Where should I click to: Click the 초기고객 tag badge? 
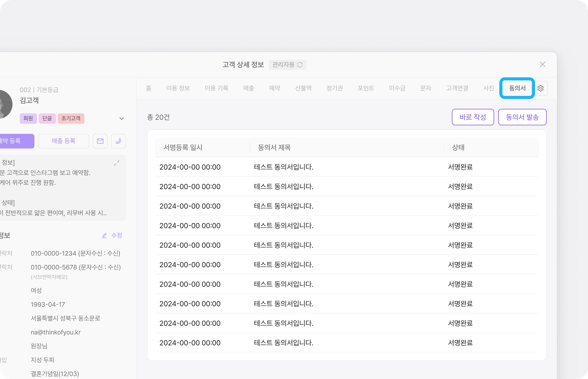pyautogui.click(x=71, y=118)
